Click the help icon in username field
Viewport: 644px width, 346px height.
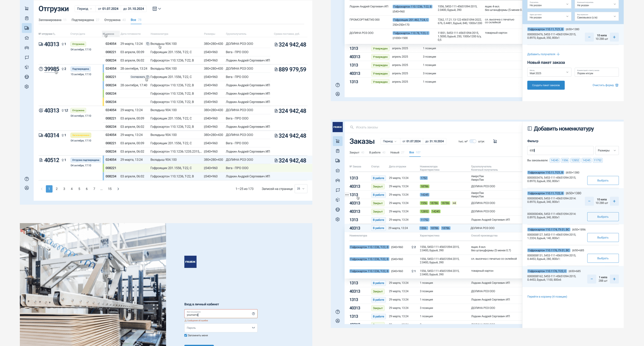click(253, 314)
